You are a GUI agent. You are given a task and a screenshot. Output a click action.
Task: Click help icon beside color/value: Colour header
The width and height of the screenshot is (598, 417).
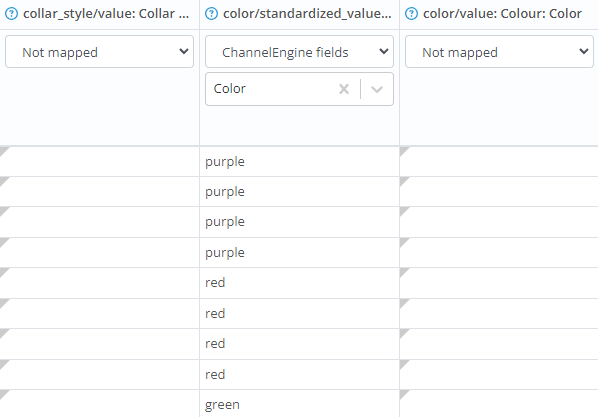tap(411, 14)
